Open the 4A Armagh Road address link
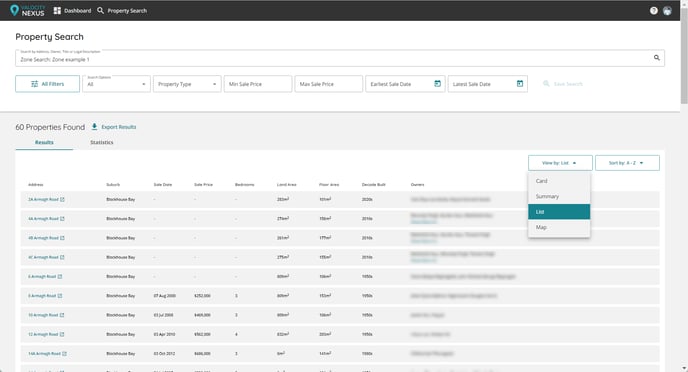Image resolution: width=688 pixels, height=372 pixels. click(x=43, y=219)
